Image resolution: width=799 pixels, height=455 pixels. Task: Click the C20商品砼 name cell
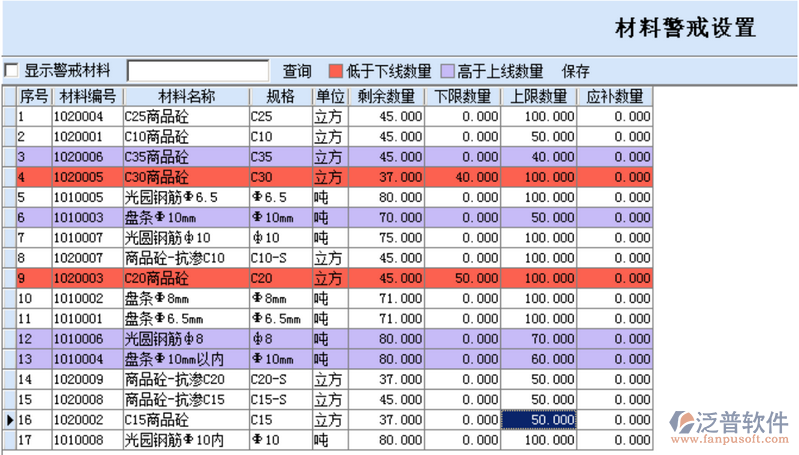pos(187,278)
